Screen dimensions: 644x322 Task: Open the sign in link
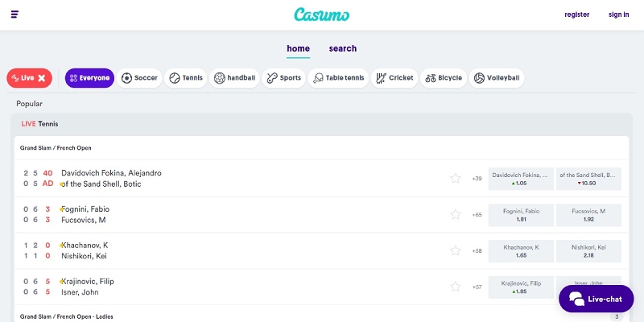pos(618,14)
